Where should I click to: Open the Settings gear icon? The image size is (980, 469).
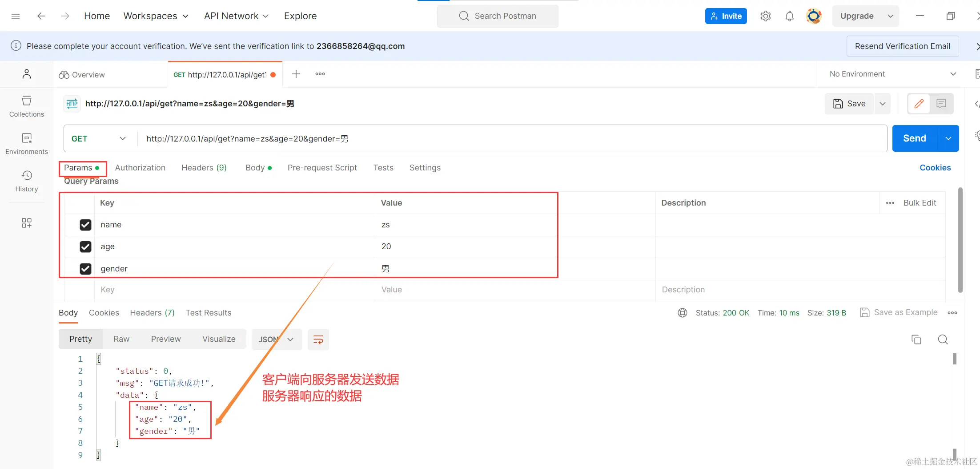tap(765, 16)
